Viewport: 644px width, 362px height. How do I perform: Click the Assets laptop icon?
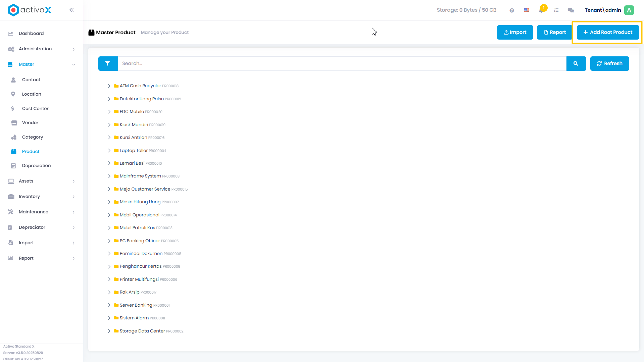tap(11, 181)
